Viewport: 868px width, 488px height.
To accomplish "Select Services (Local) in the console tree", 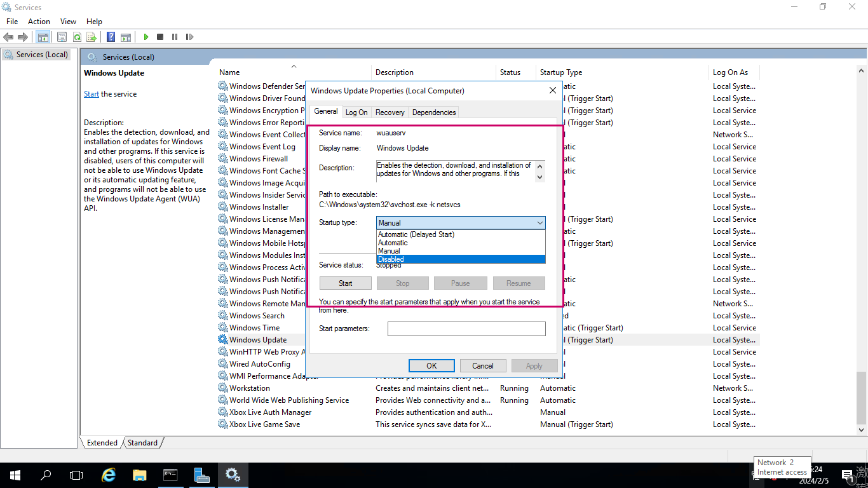I will click(36, 55).
